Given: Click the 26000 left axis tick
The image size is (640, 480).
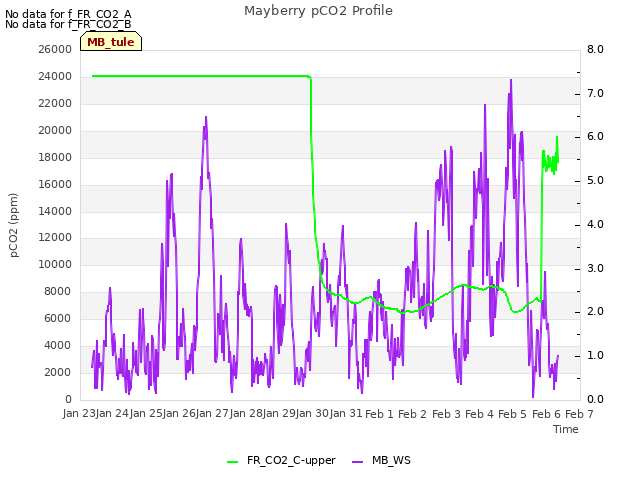Looking at the screenshot, I should (55, 49).
